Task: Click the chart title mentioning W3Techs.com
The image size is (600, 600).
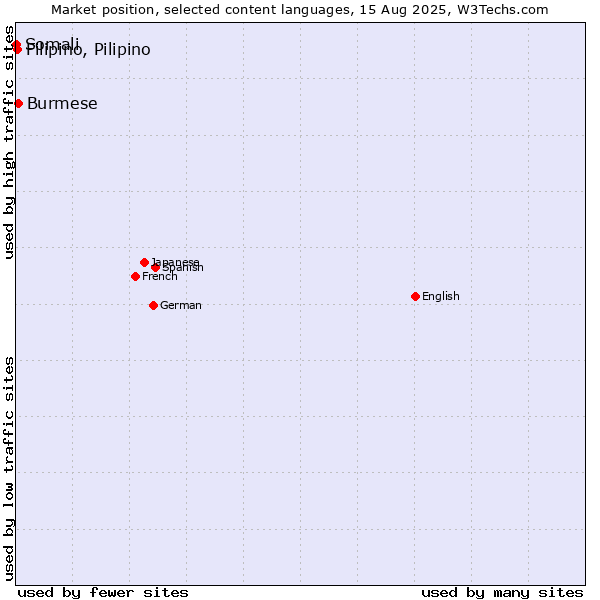Action: pyautogui.click(x=300, y=10)
